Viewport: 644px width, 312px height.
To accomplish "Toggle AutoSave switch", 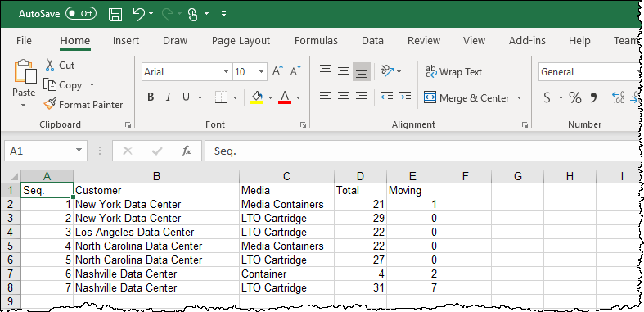I will click(80, 14).
